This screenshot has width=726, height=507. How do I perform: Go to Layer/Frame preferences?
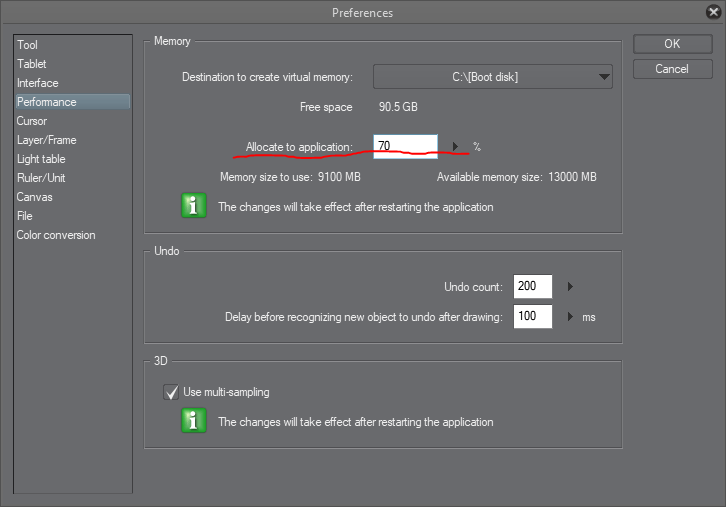click(47, 140)
